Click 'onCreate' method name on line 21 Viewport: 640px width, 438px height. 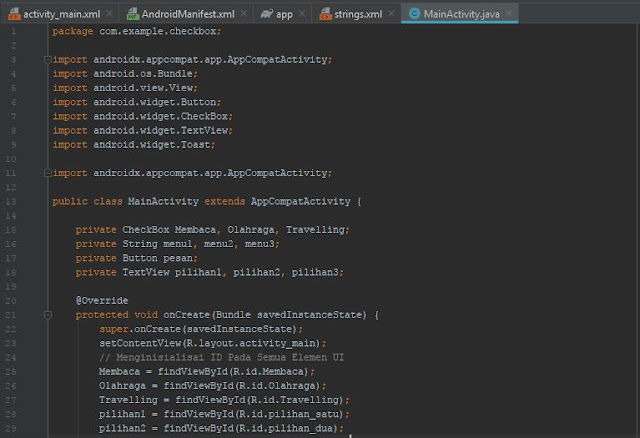[187, 315]
